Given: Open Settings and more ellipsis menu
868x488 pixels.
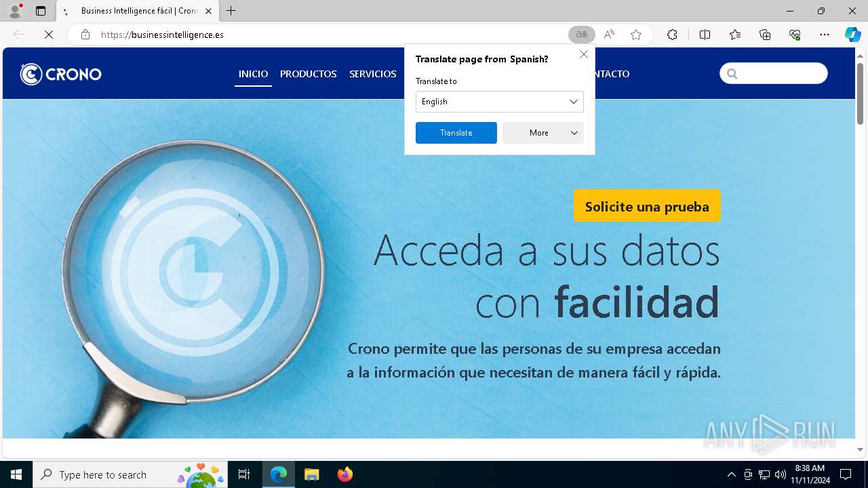Looking at the screenshot, I should 825,35.
